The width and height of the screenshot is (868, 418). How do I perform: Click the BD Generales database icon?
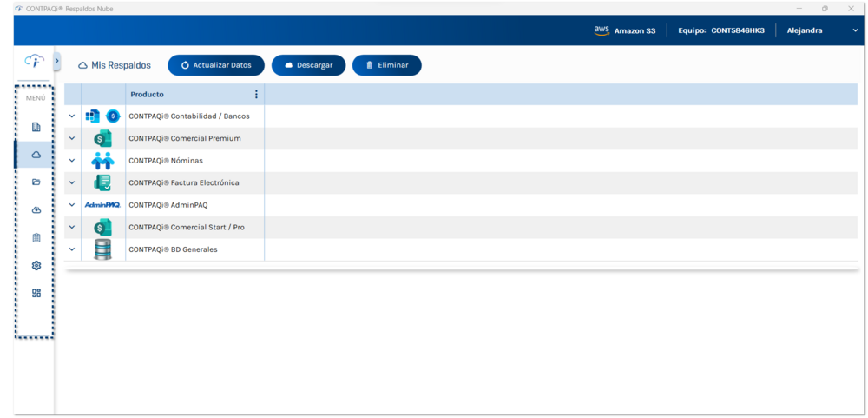(102, 249)
